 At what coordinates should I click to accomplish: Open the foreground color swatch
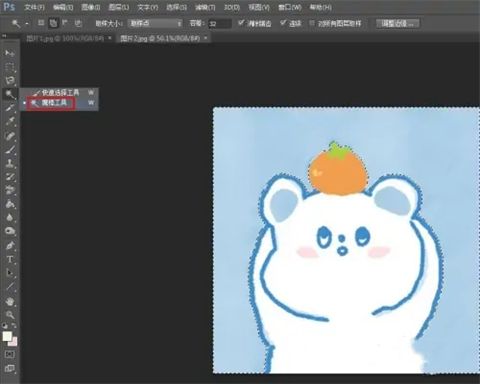click(7, 336)
